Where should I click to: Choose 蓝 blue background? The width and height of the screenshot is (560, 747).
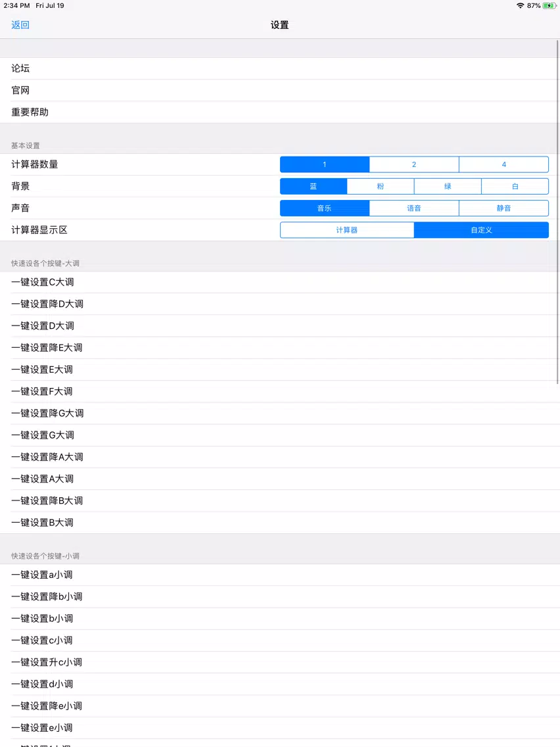(314, 186)
